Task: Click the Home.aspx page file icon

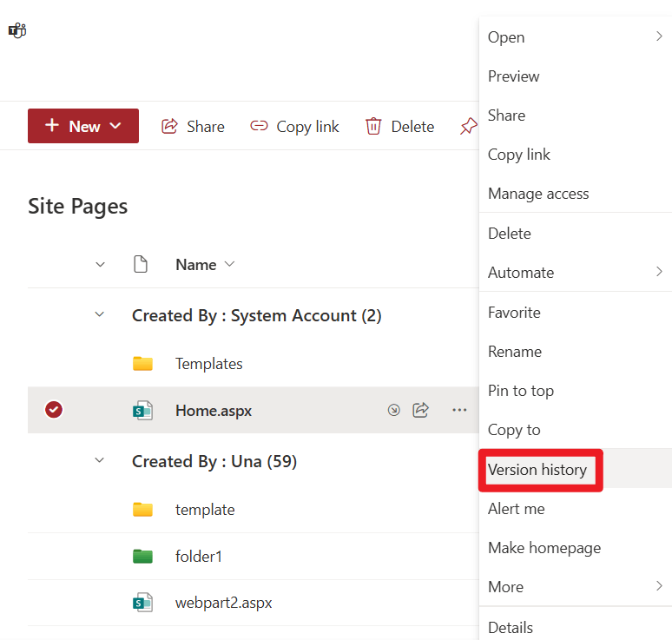Action: [142, 410]
